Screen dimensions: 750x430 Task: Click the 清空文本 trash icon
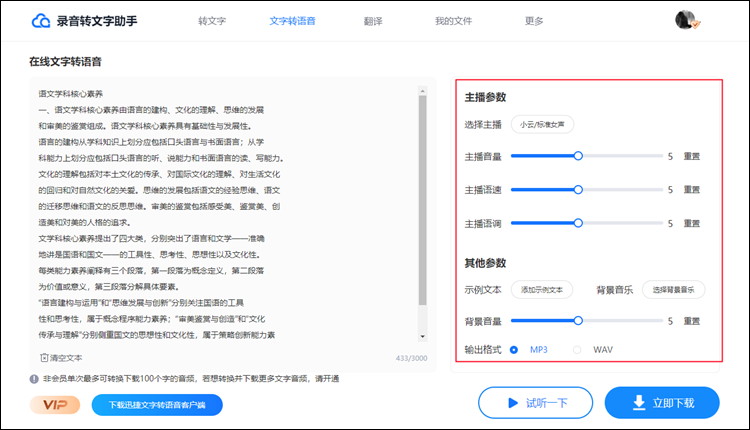[44, 358]
